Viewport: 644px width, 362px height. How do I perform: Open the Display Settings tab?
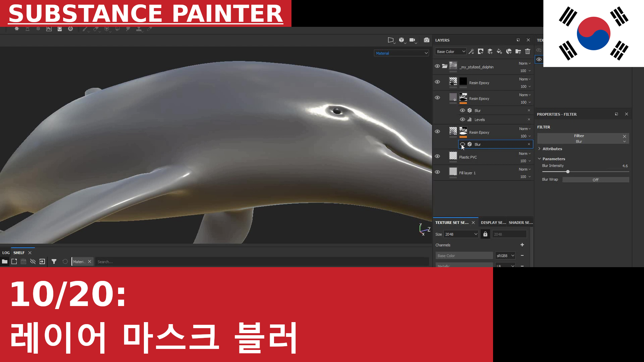pyautogui.click(x=493, y=222)
